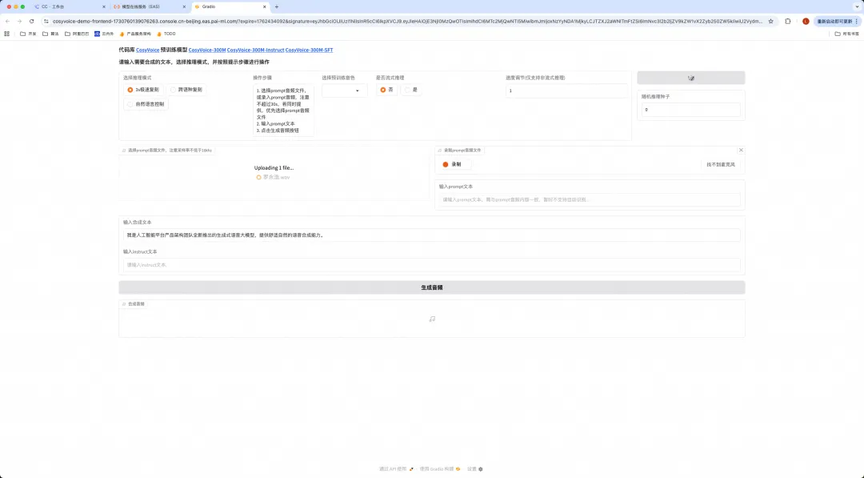Close the 模型在线服务 (EAS) tab
The image size is (864, 478).
click(183, 7)
